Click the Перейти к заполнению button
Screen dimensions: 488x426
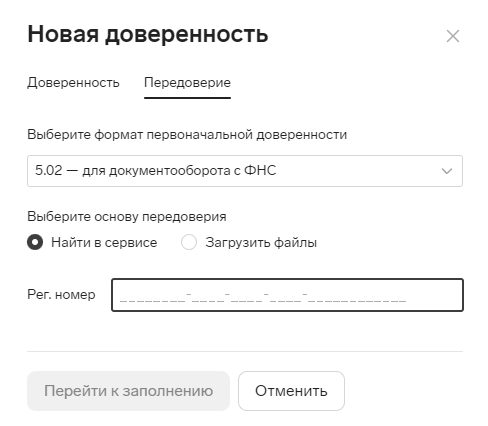click(128, 391)
